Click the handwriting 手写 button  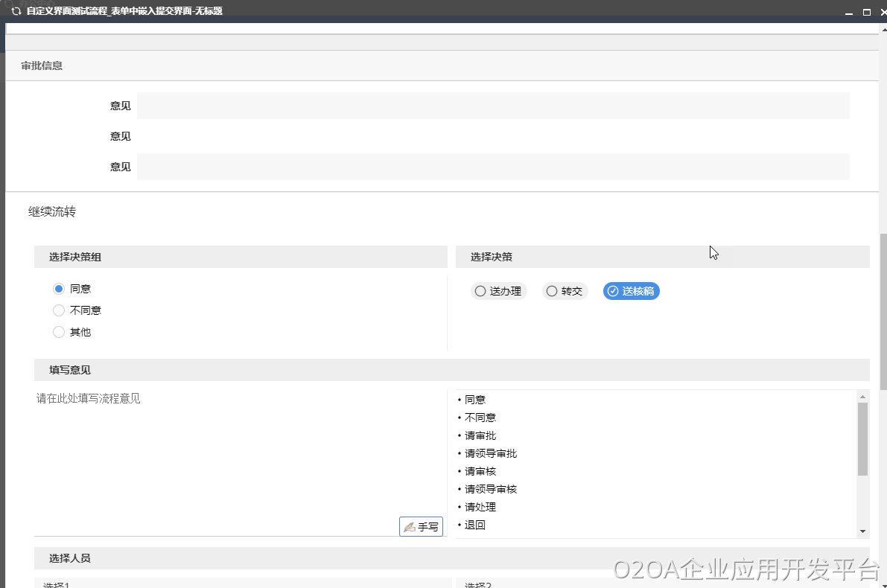click(x=421, y=527)
